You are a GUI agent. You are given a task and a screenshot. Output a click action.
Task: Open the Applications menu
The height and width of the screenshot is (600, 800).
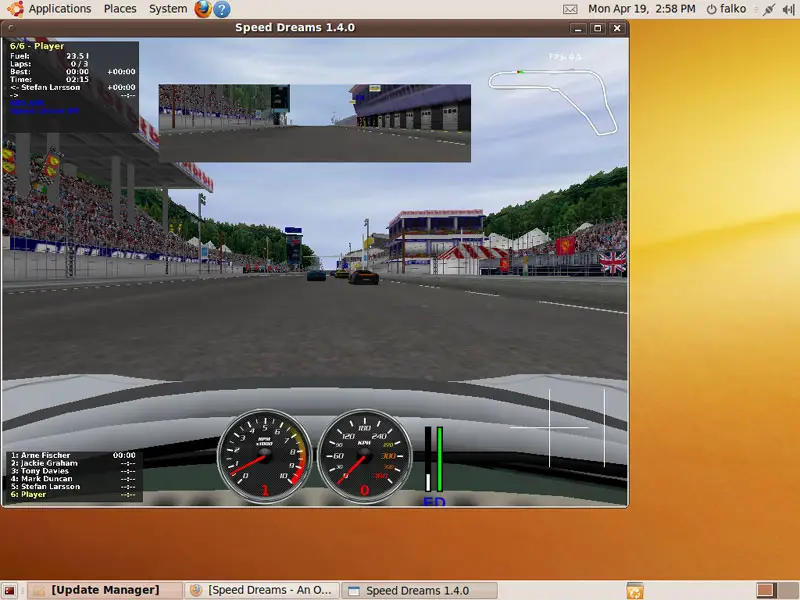pos(50,9)
